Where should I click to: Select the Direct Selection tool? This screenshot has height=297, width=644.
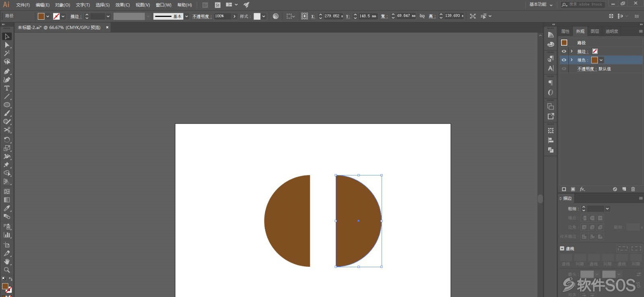[x=7, y=45]
